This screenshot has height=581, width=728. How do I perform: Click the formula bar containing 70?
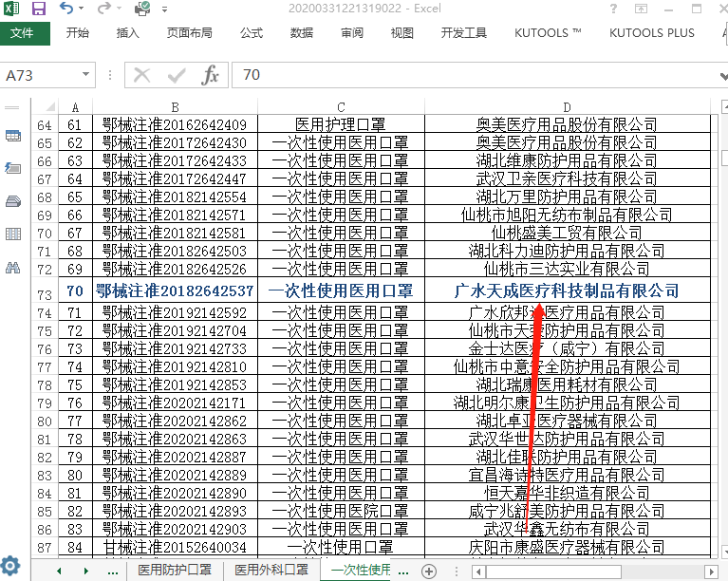tap(476, 75)
